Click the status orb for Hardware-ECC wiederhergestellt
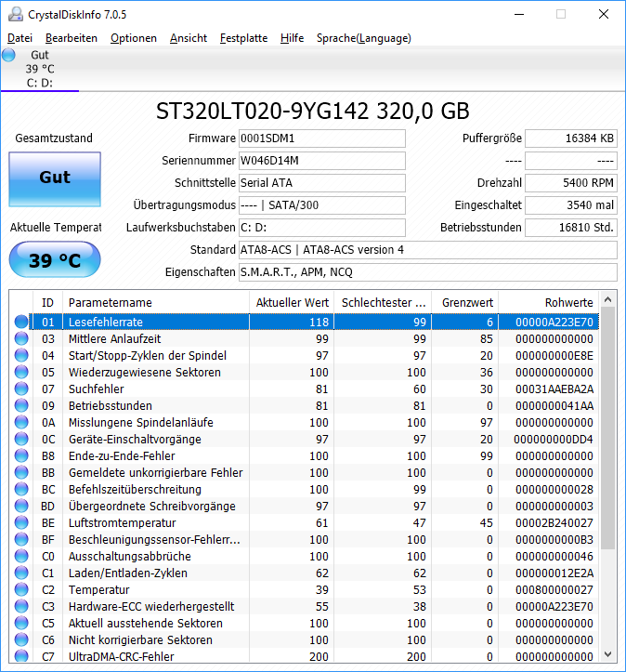 point(21,606)
